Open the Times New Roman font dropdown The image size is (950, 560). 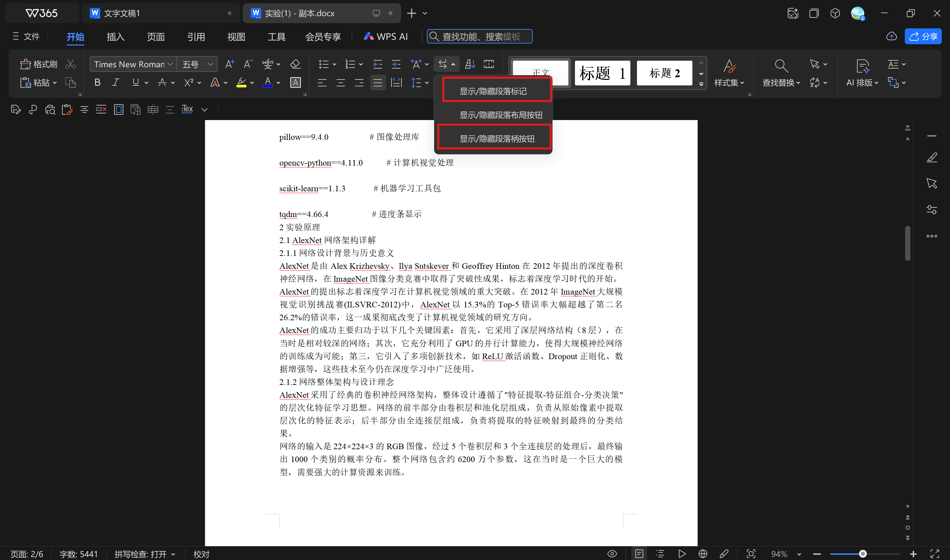click(x=170, y=64)
